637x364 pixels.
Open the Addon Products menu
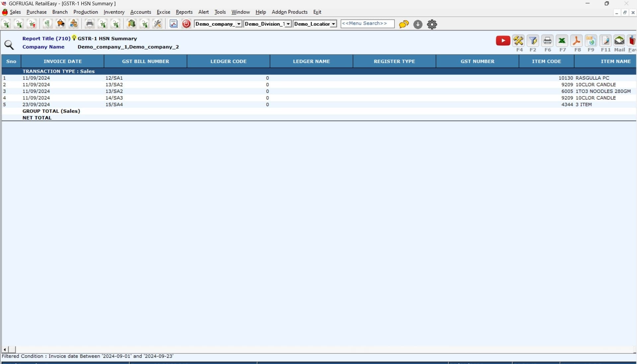[x=289, y=12]
